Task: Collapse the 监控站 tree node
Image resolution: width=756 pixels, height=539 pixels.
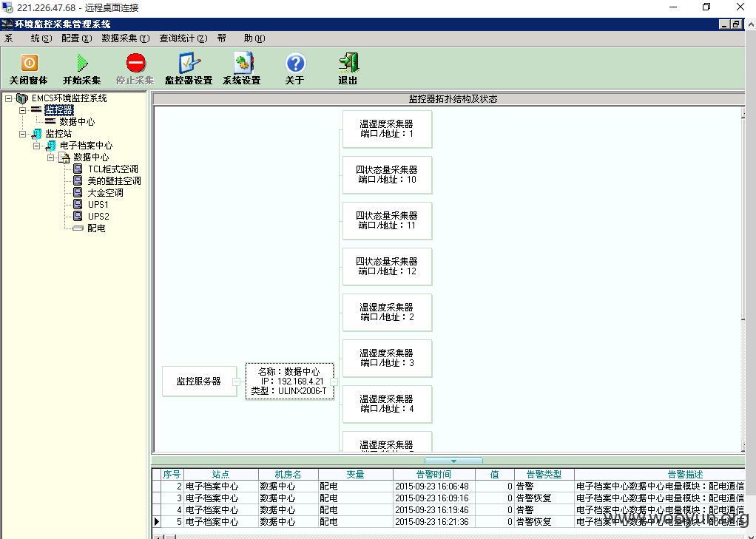Action: (x=23, y=134)
